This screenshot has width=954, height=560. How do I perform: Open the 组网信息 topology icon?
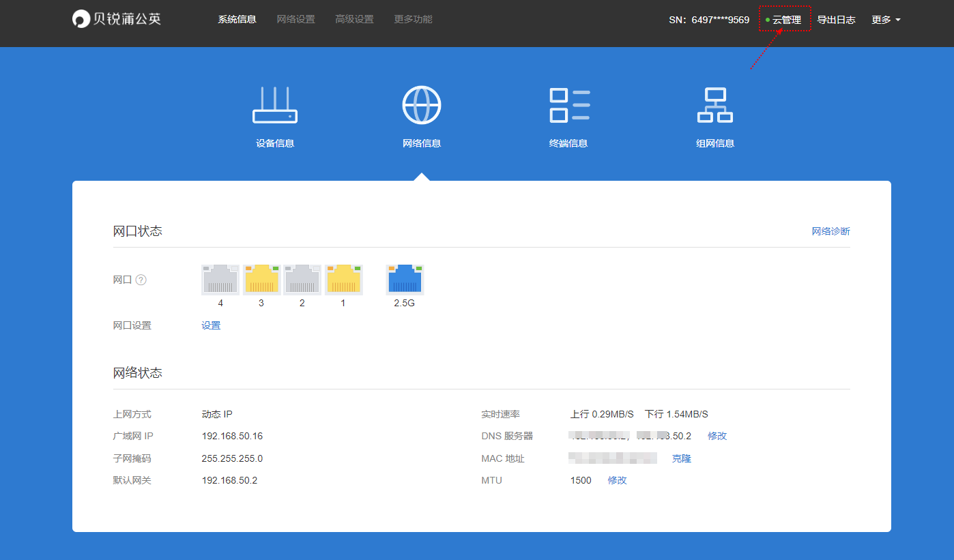click(714, 106)
